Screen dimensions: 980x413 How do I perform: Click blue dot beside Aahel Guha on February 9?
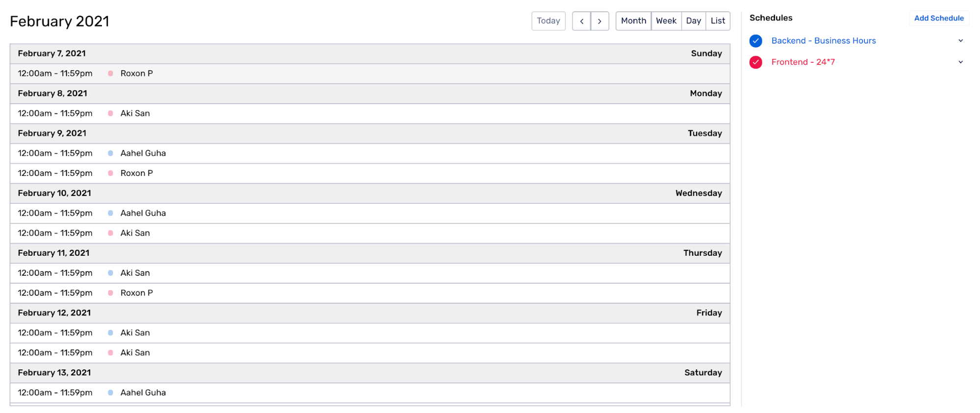tap(111, 153)
